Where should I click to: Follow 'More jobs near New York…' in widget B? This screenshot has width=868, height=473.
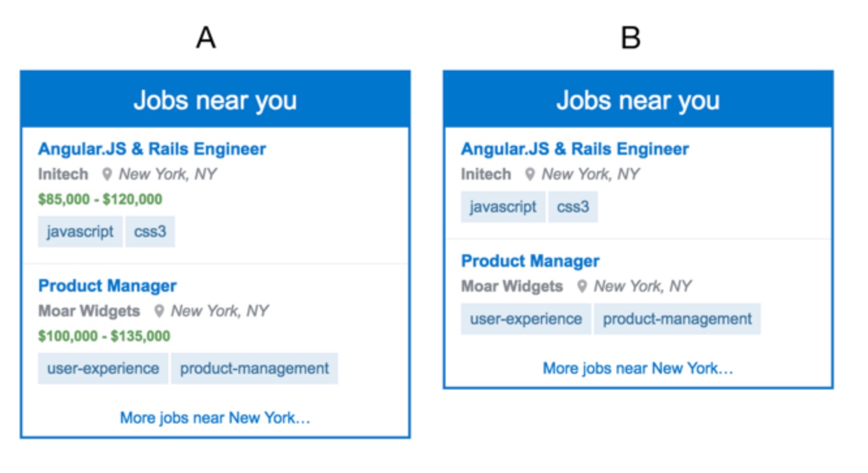tap(638, 368)
